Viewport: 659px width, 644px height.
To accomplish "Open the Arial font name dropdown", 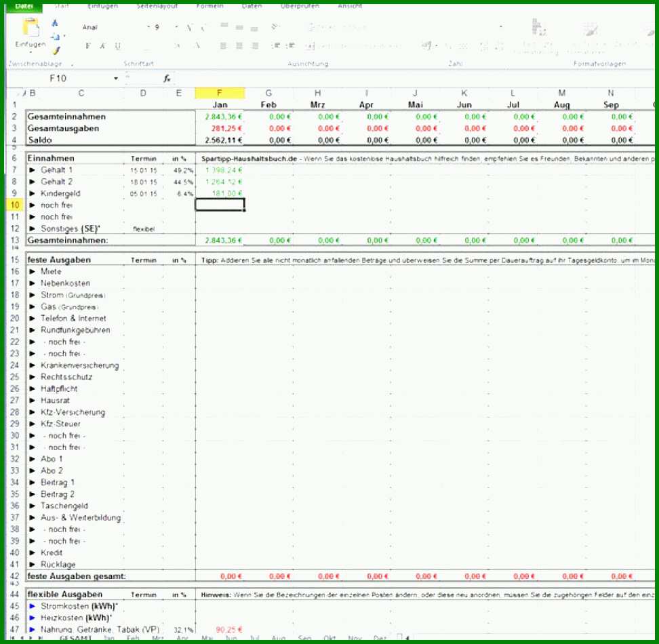I will point(148,27).
